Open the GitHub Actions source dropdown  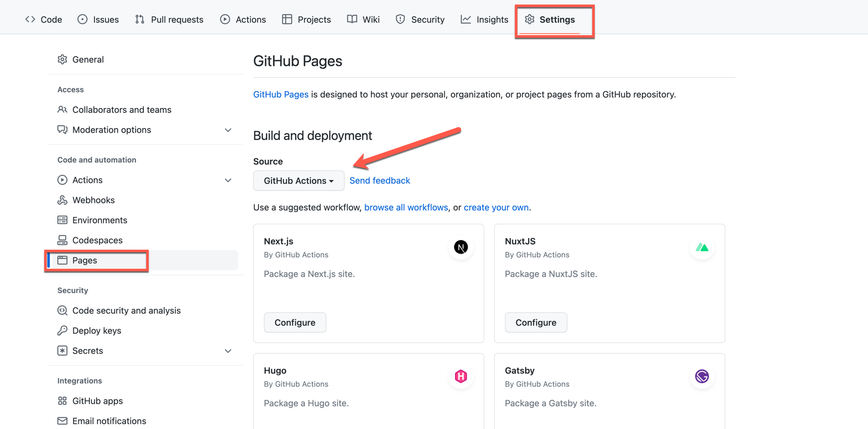pyautogui.click(x=298, y=181)
